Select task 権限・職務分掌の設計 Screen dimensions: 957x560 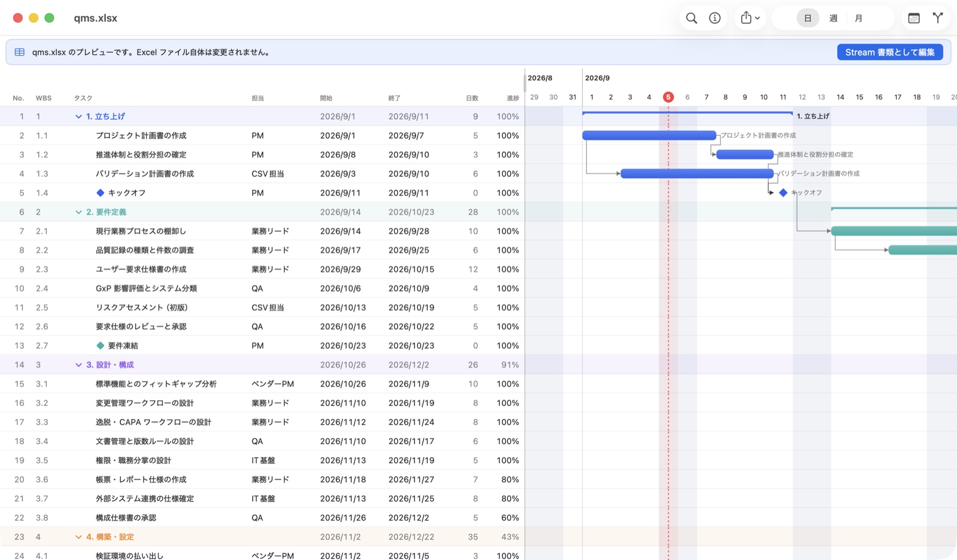[133, 461]
